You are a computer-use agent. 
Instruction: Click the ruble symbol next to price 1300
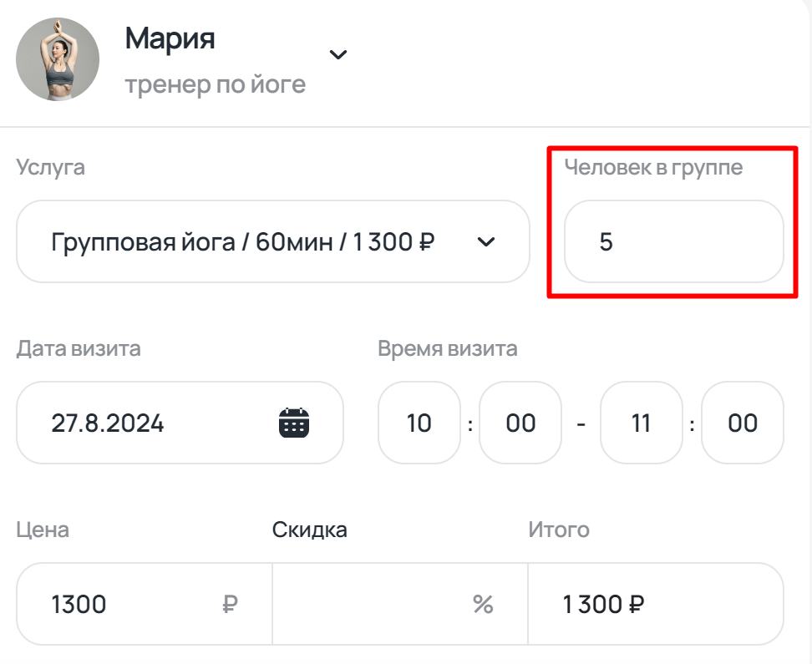(232, 603)
